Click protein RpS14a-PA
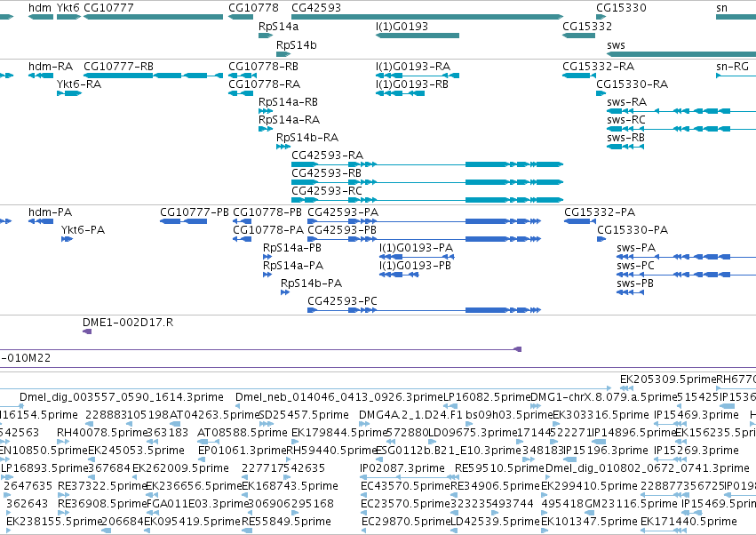The width and height of the screenshot is (756, 535). [293, 266]
